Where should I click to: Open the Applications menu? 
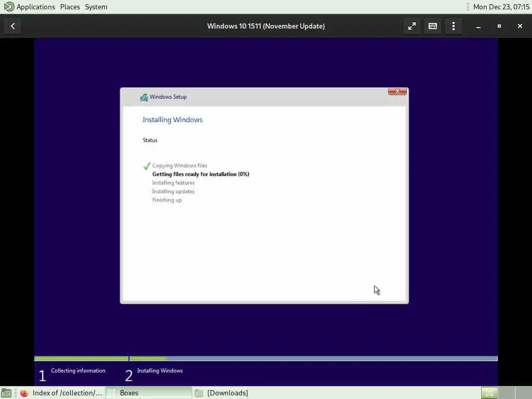(x=36, y=7)
